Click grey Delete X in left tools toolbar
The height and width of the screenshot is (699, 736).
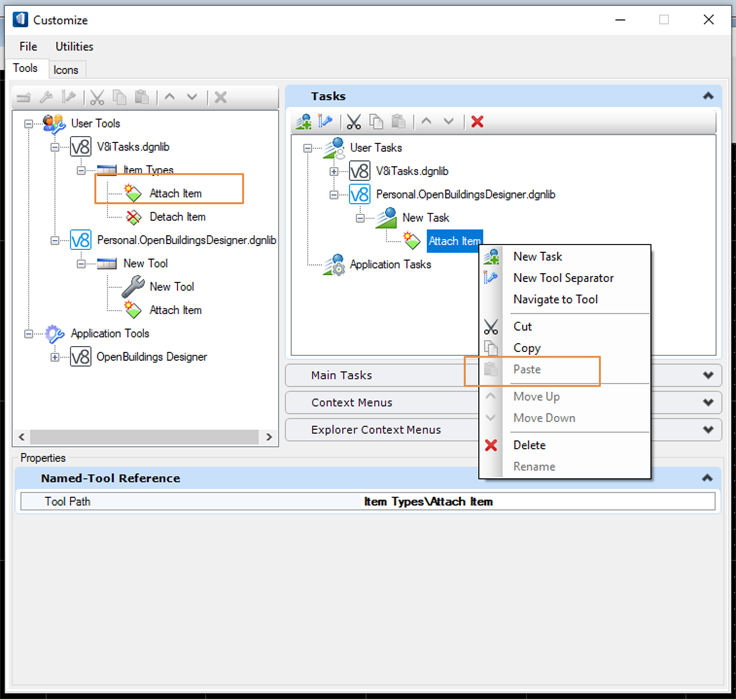coord(220,97)
